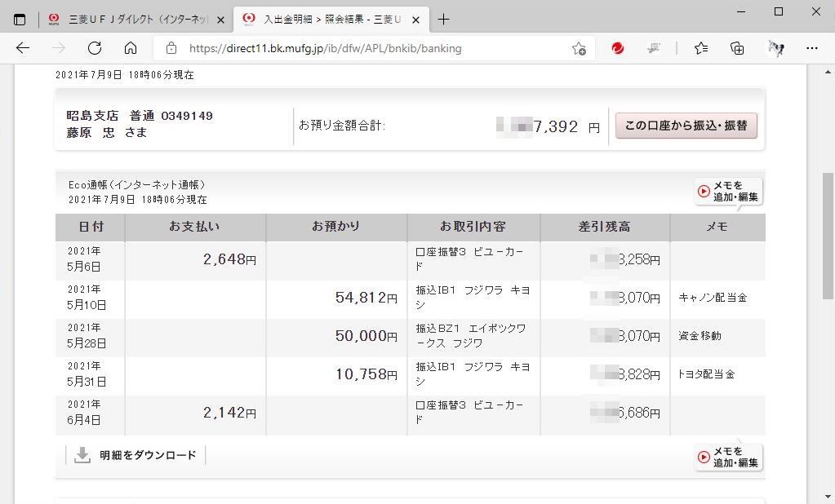The image size is (835, 504).
Task: Minimize the browser window
Action: tap(741, 11)
